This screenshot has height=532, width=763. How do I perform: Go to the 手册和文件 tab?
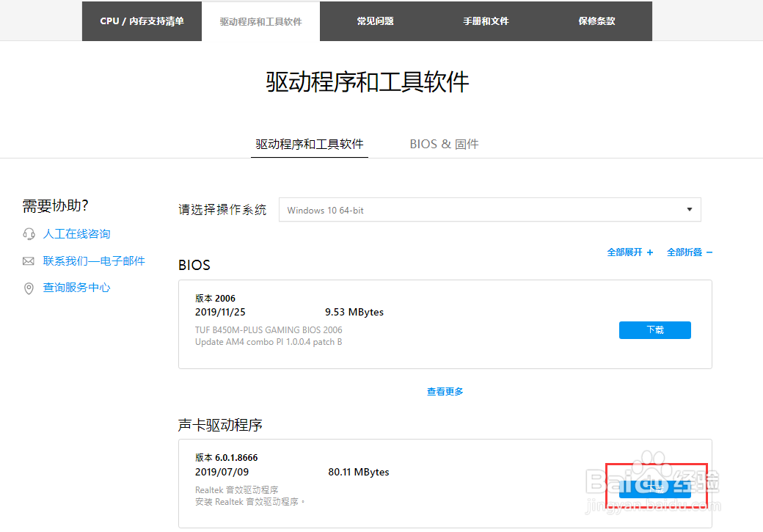486,21
